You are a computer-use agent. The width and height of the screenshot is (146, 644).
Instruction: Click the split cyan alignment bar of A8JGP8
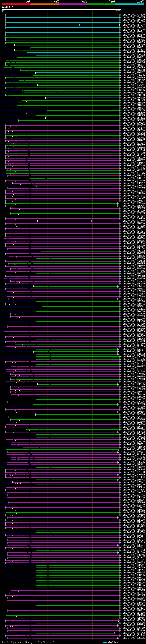63,25
